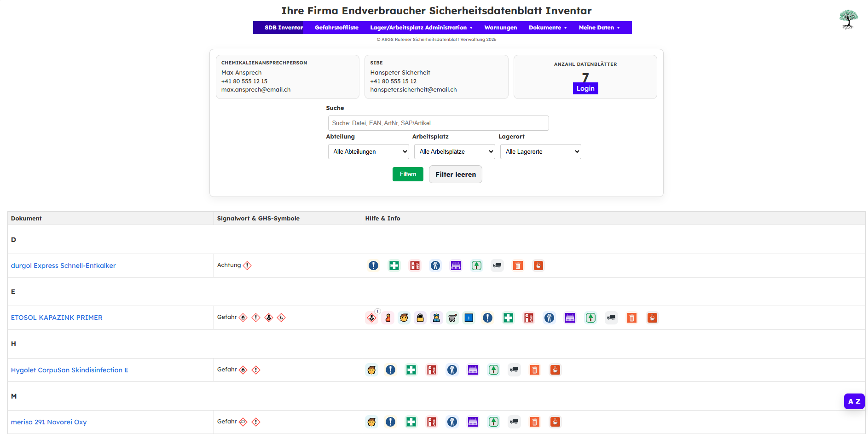Open the Alle Abteilungen dropdown
Image resolution: width=868 pixels, height=434 pixels.
[369, 152]
